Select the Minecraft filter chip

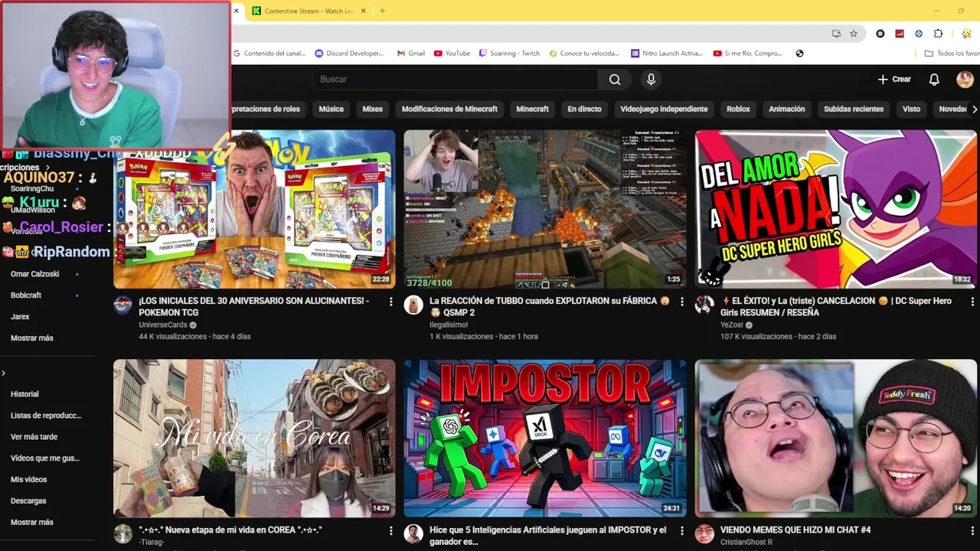532,109
